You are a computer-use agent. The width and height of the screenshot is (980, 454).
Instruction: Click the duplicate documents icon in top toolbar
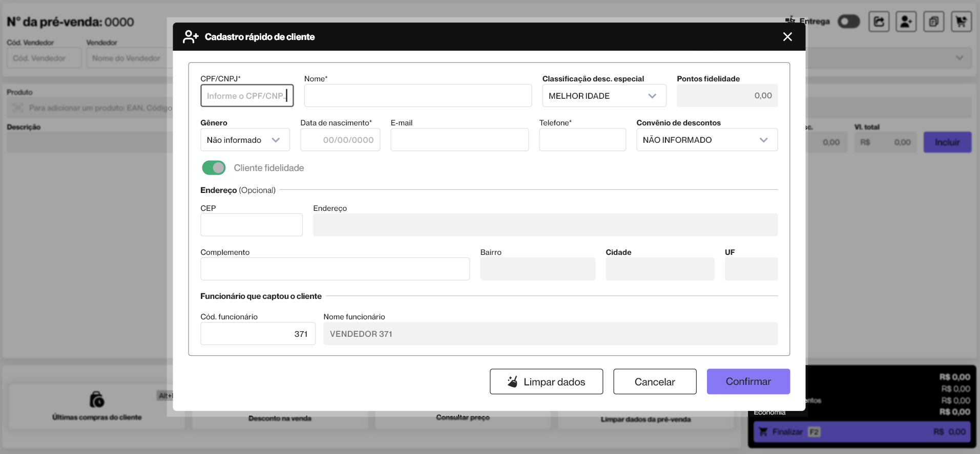[934, 21]
